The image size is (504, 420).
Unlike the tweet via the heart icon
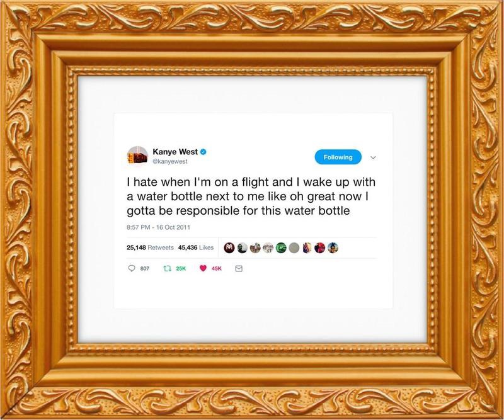203,268
